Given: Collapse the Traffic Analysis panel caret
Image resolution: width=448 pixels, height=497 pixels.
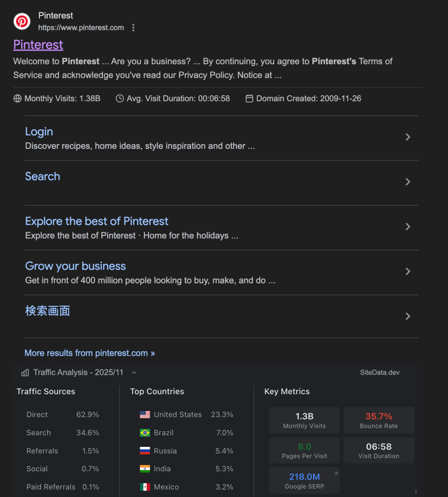Looking at the screenshot, I should (134, 373).
